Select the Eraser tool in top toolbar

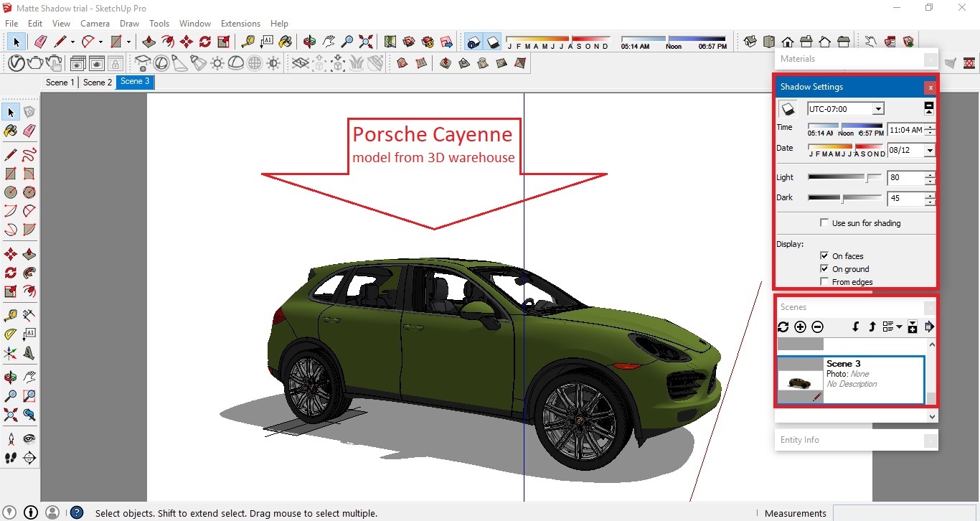pos(41,42)
